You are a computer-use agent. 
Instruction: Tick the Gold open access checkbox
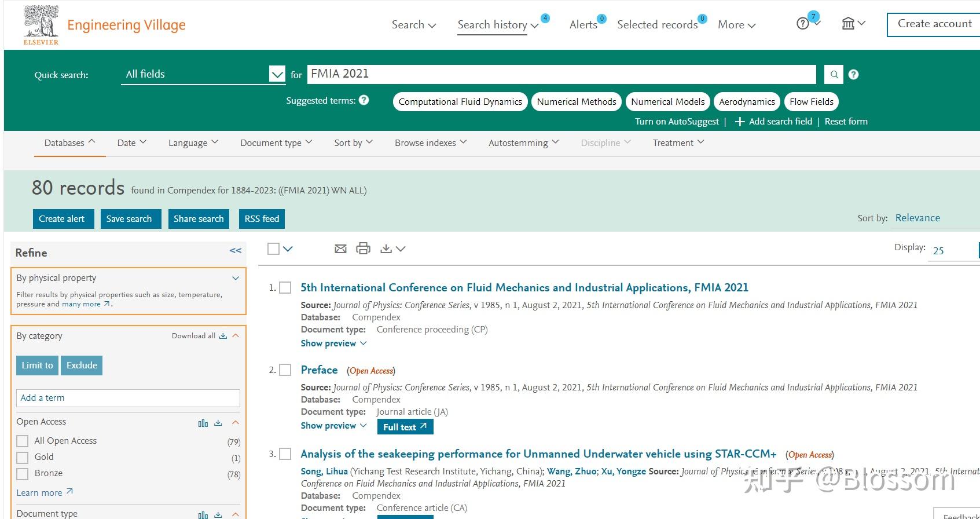pyautogui.click(x=23, y=457)
